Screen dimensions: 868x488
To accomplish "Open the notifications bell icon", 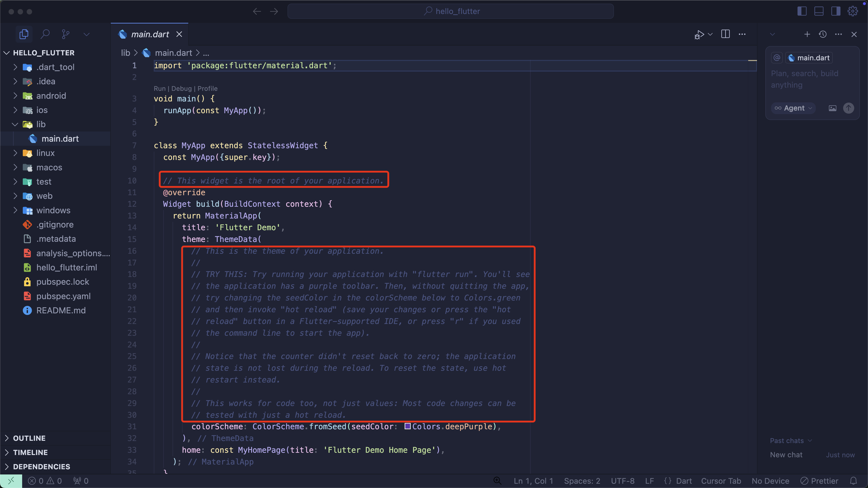I will tap(853, 481).
